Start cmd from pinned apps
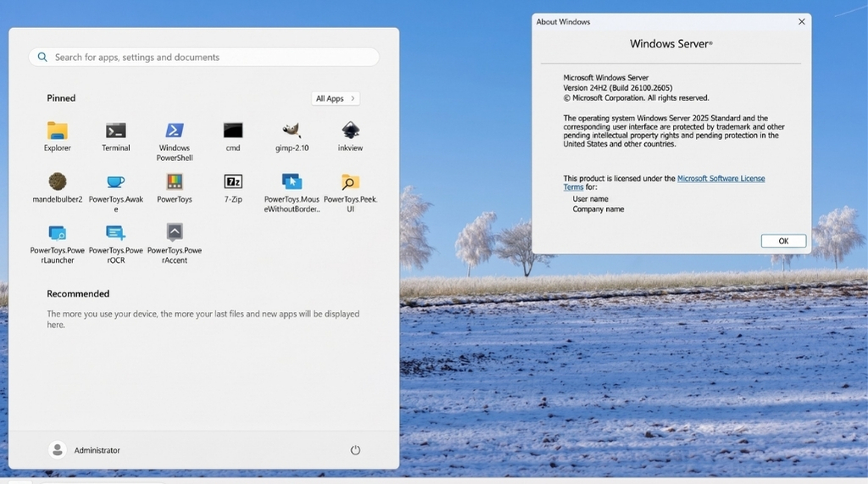Screen dimensions: 868x484 pyautogui.click(x=233, y=131)
